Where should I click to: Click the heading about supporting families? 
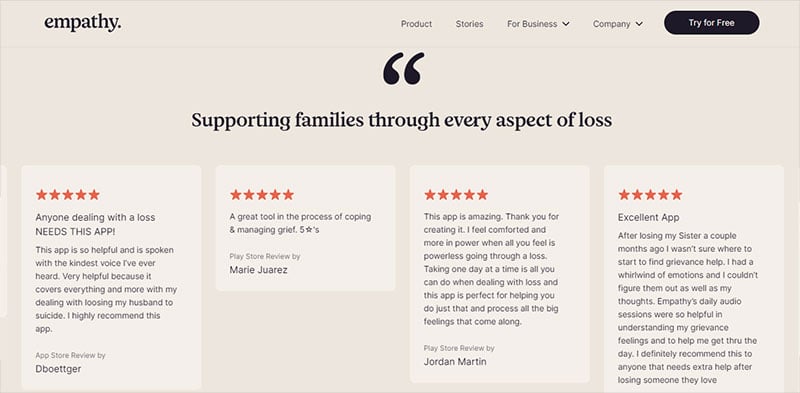[x=402, y=120]
